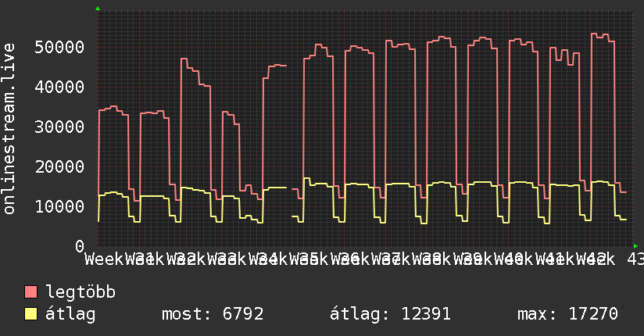The width and height of the screenshot is (644, 336).
Task: Click the 40000 y-axis label
Action: [59, 87]
